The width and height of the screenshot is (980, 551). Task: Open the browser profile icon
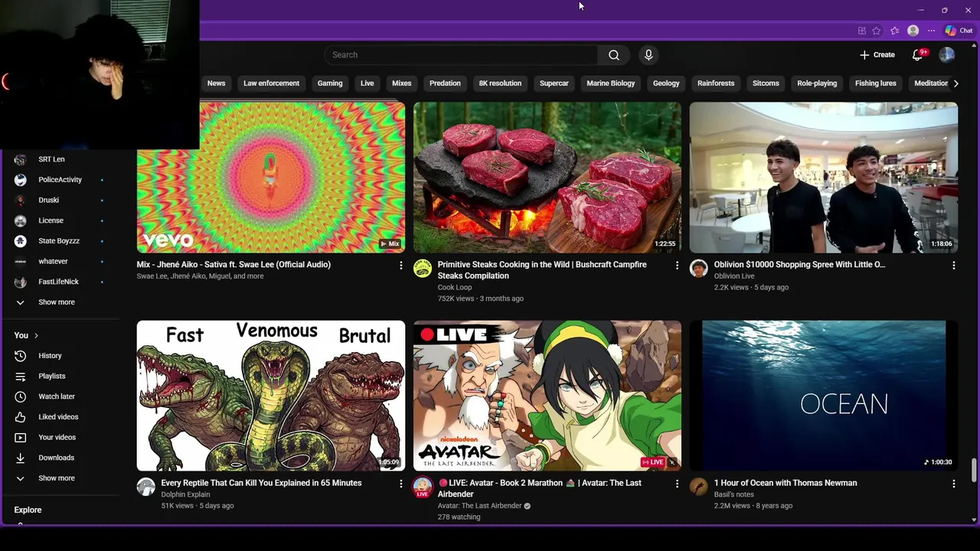[x=913, y=31]
